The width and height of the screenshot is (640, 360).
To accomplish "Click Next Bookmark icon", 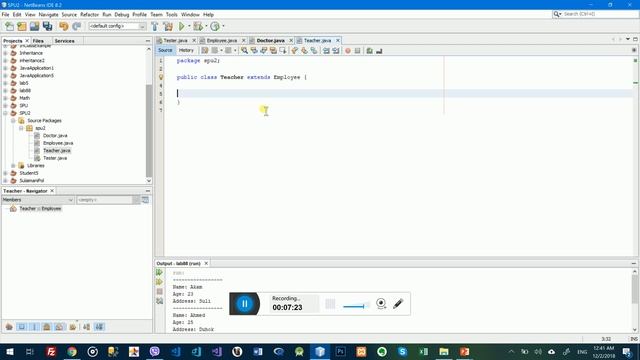I will [x=304, y=51].
